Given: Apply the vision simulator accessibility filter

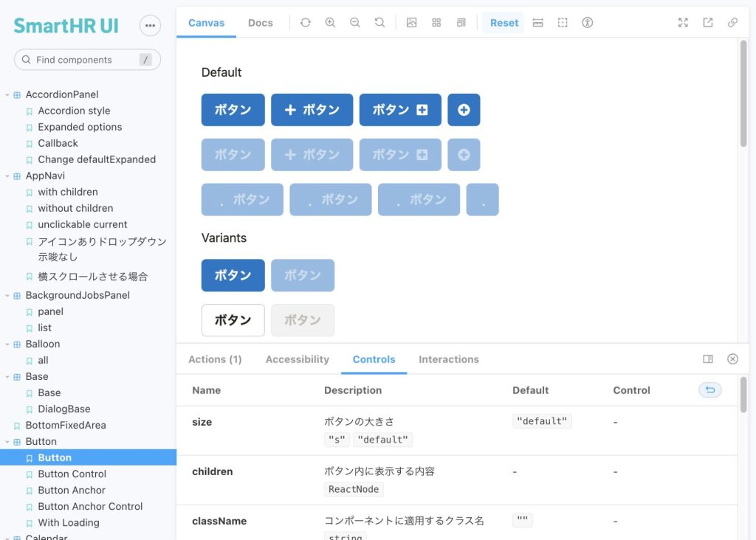Looking at the screenshot, I should point(587,22).
